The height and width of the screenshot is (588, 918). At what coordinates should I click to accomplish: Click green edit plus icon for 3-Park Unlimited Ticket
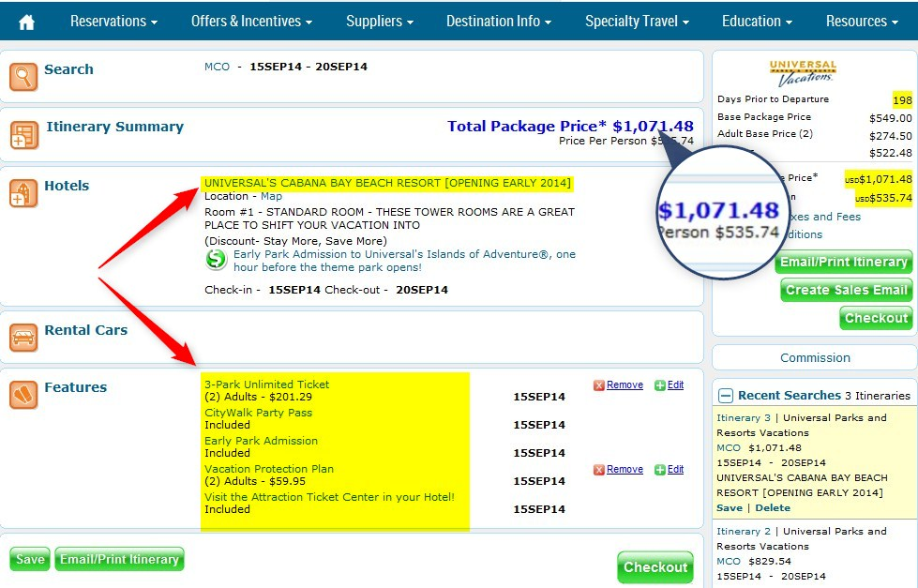click(x=660, y=385)
